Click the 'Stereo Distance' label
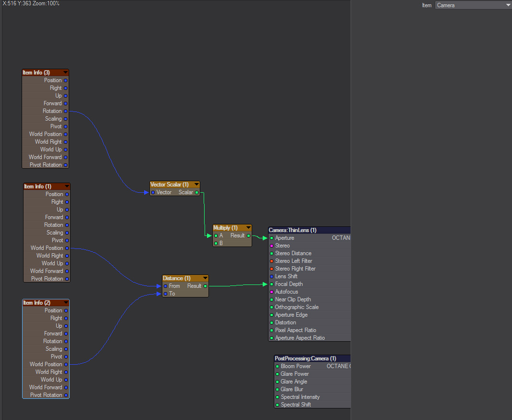 tap(293, 253)
